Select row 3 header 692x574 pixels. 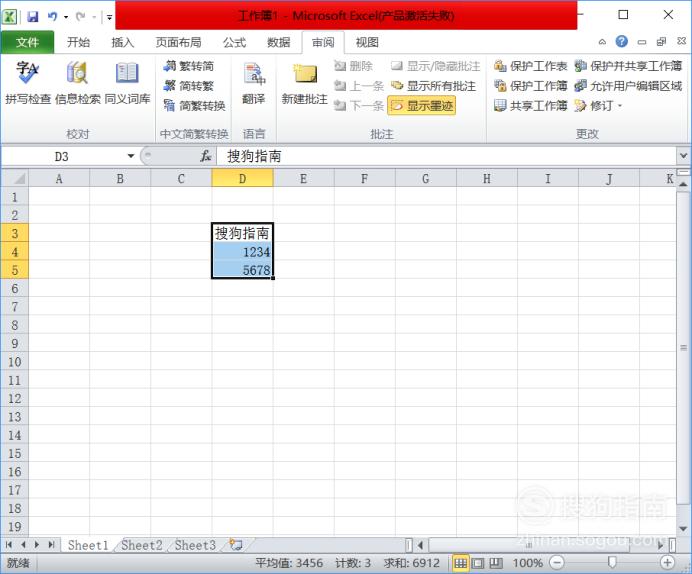click(15, 233)
